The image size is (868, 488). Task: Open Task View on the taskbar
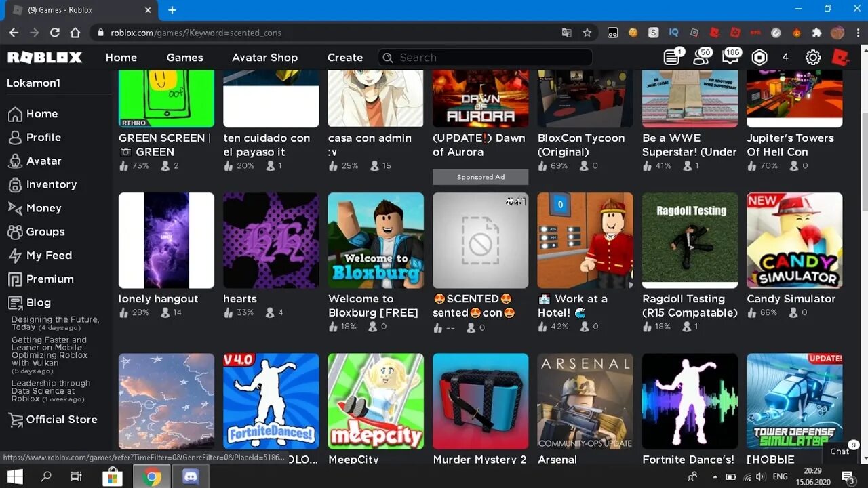click(77, 477)
